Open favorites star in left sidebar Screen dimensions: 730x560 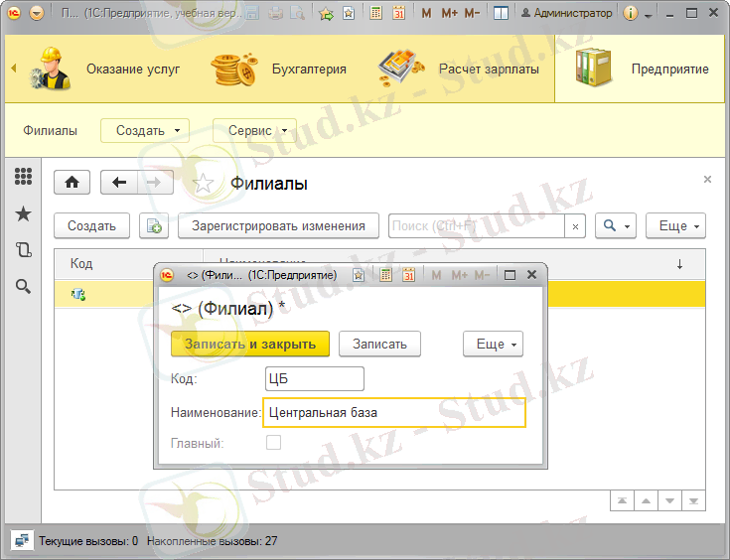(x=23, y=214)
